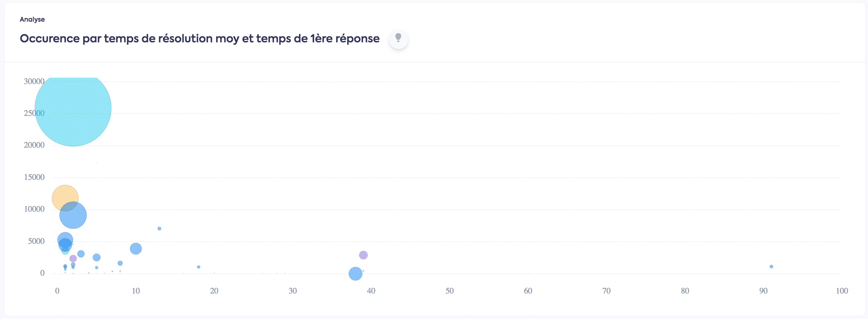Click the 50 x-axis label

point(450,291)
